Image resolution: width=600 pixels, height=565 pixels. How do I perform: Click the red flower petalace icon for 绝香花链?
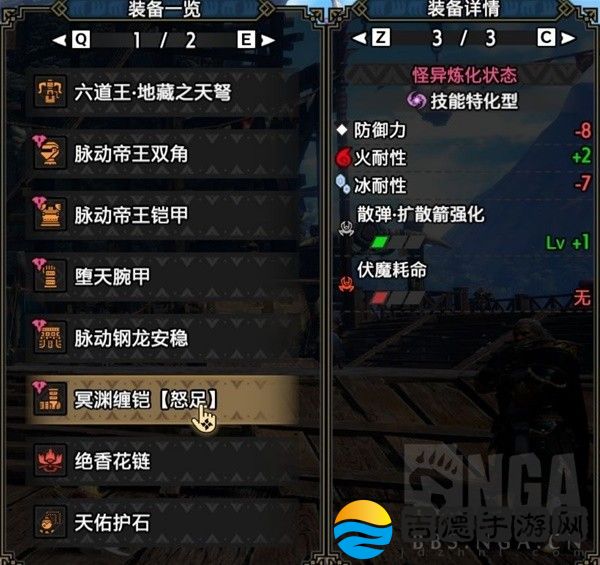(x=50, y=460)
